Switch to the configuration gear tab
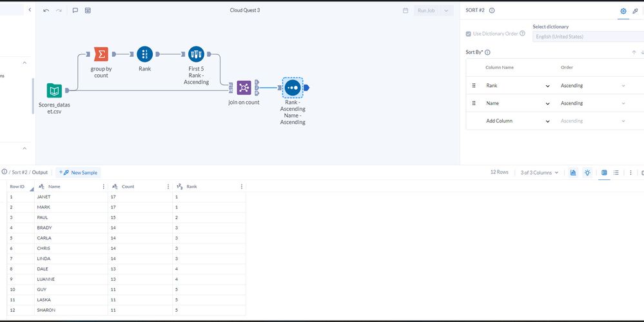 tap(623, 11)
